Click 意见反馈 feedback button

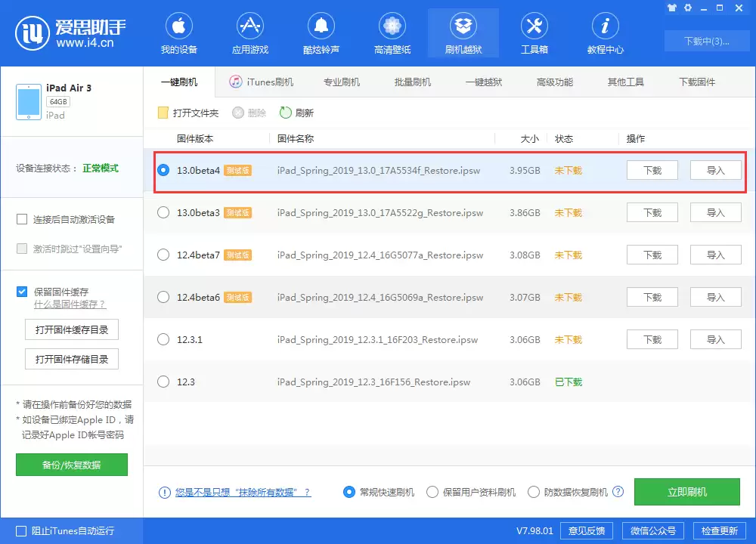tap(587, 530)
